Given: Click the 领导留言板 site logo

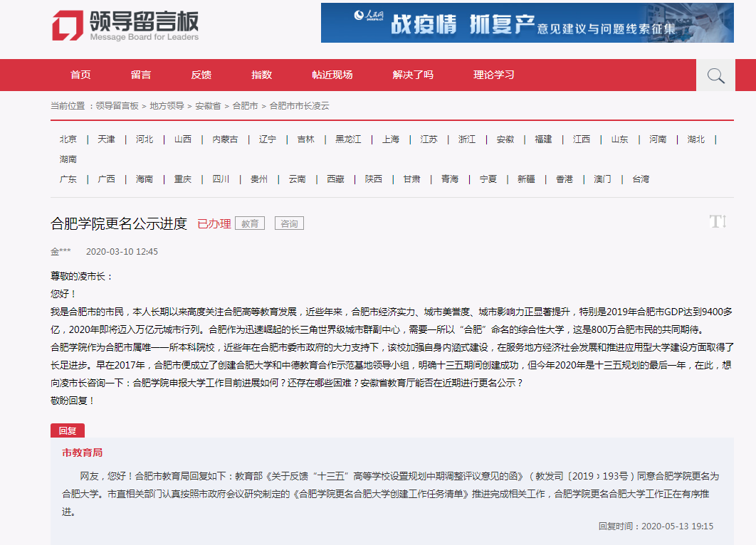Looking at the screenshot, I should [x=125, y=26].
